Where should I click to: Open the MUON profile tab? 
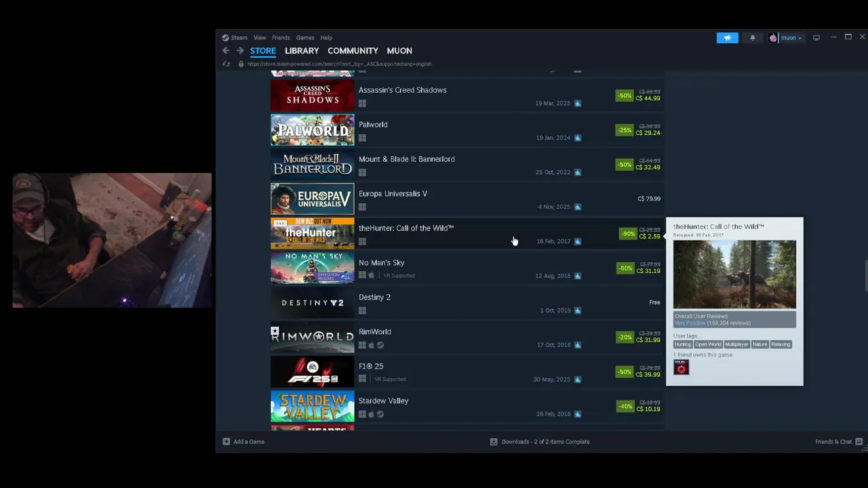coord(399,51)
